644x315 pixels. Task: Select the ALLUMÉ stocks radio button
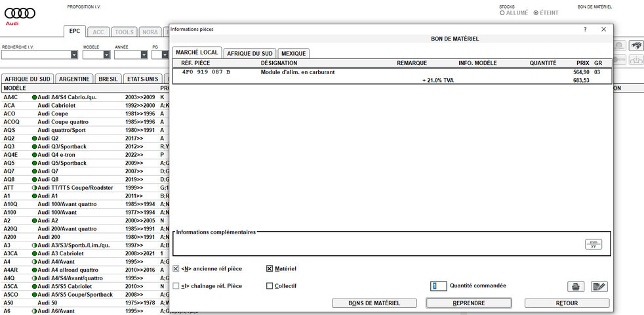(x=502, y=13)
